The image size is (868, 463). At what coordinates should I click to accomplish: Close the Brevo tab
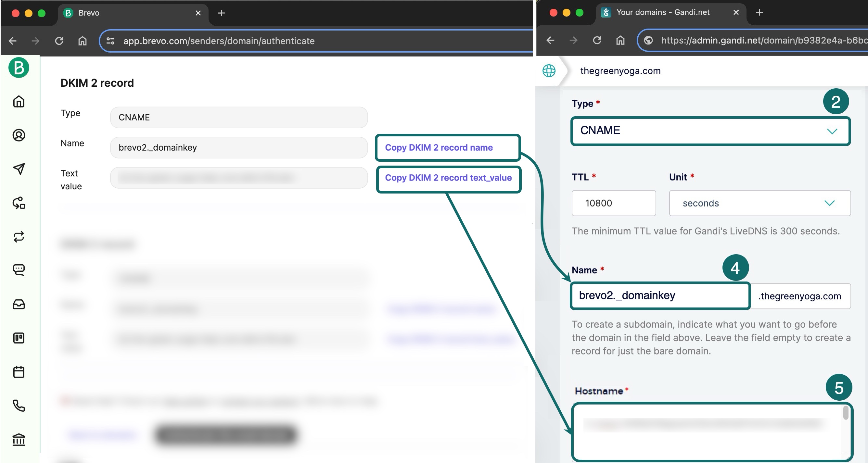pos(198,13)
